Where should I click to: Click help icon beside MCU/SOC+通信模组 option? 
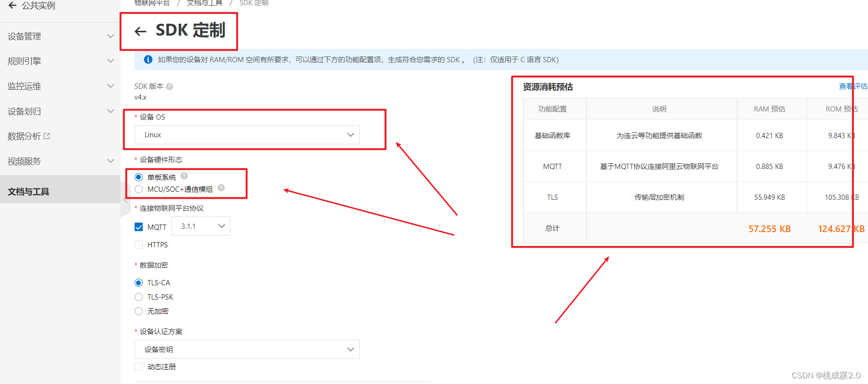pyautogui.click(x=221, y=188)
